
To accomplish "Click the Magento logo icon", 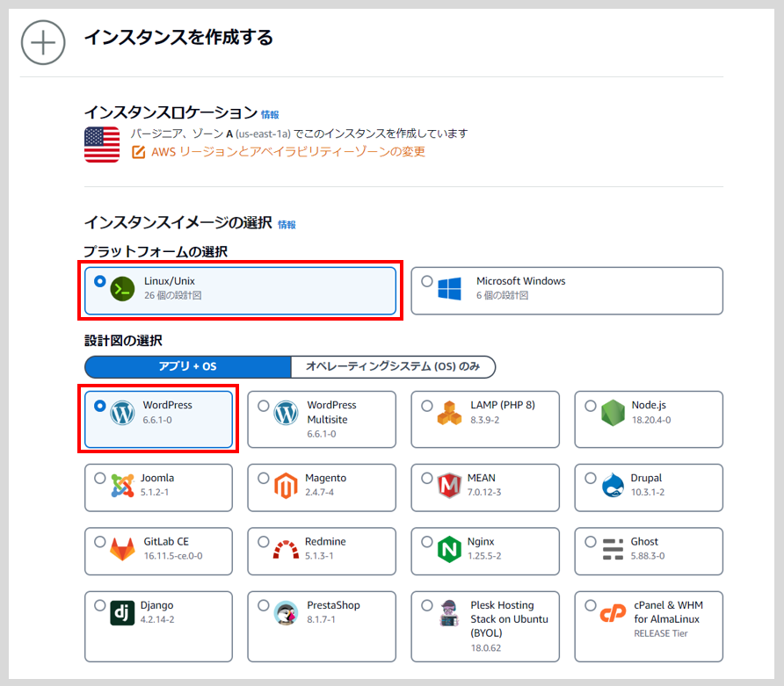I will [286, 486].
